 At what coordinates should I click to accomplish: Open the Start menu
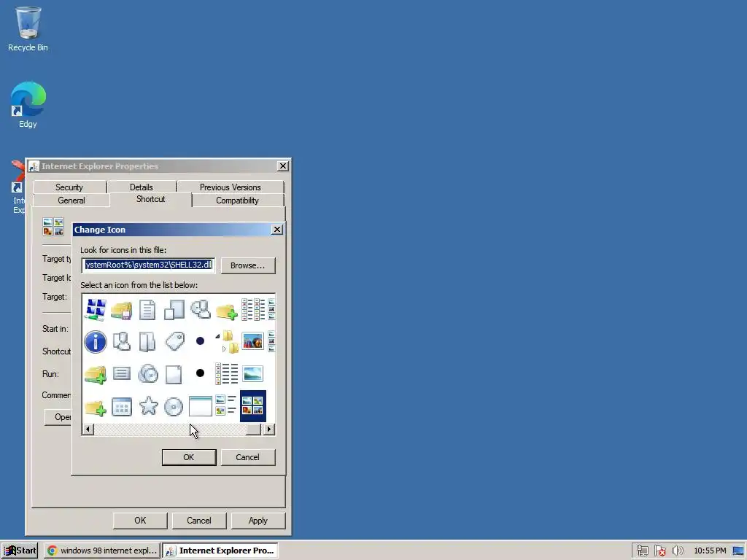click(20, 551)
